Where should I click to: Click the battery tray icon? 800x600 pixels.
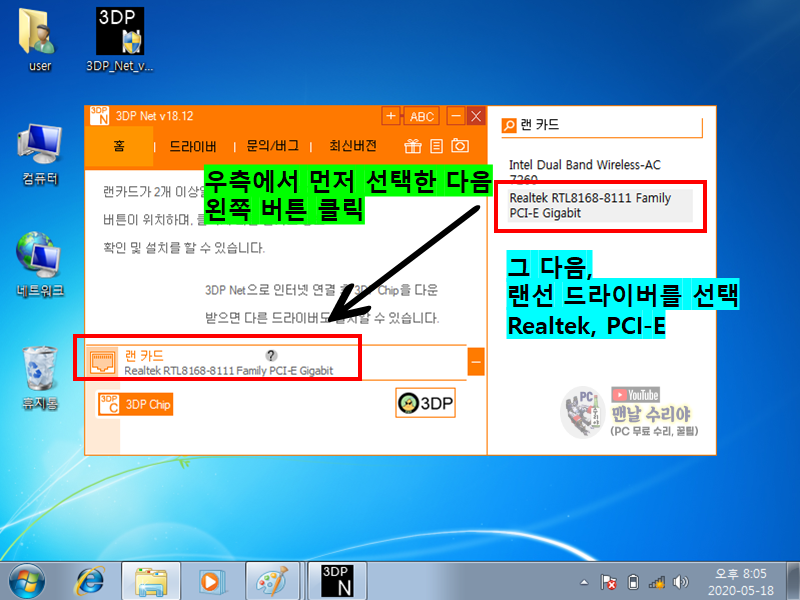point(633,582)
